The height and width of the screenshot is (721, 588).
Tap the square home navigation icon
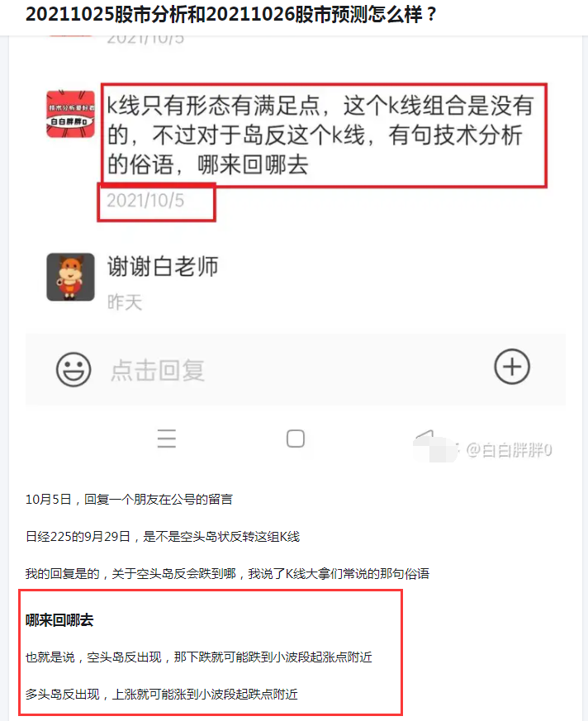point(295,439)
